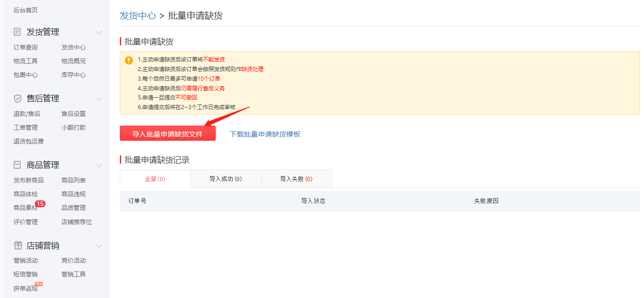
Task: Open 发布新商品 sidebar item
Action: coord(29,180)
